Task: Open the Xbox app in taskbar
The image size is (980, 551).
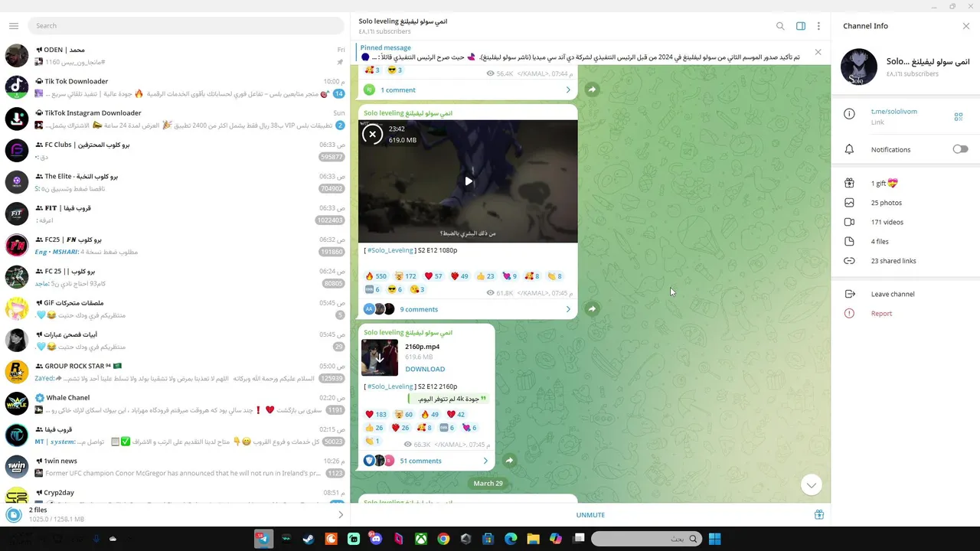Action: tap(421, 539)
